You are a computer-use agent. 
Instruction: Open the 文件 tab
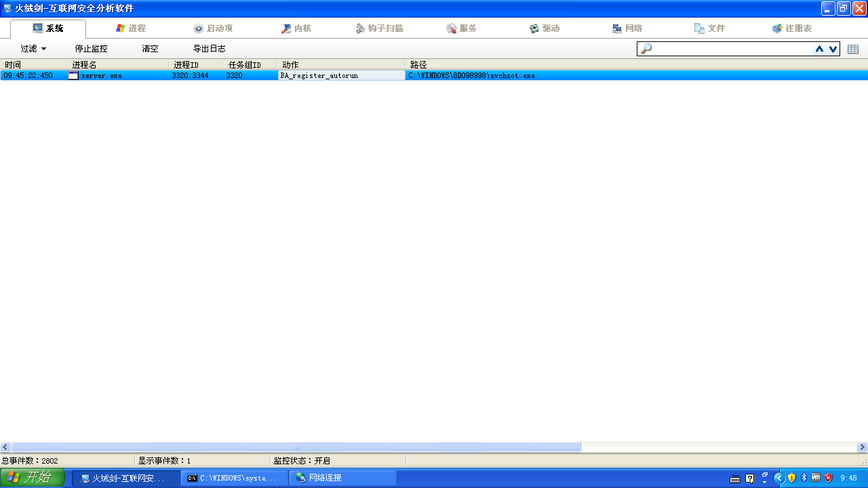coord(710,28)
